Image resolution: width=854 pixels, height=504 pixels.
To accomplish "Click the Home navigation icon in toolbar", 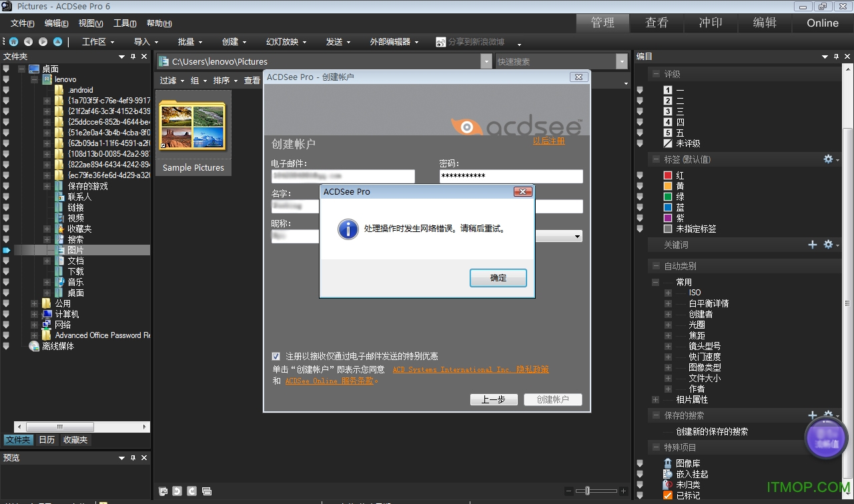I will pos(13,41).
